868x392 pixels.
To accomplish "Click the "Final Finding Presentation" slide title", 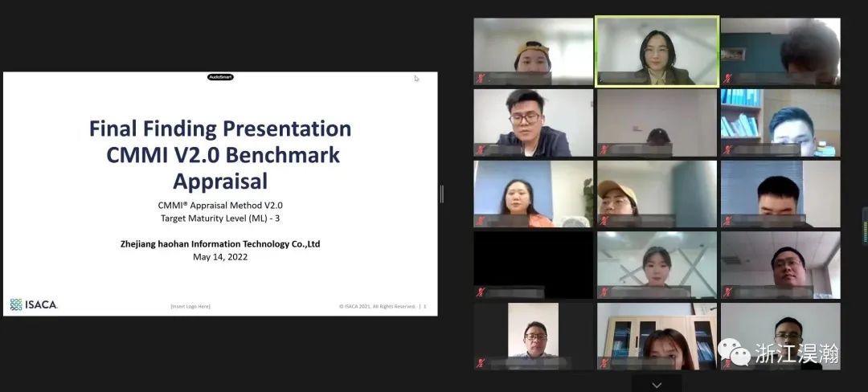I will (x=220, y=129).
